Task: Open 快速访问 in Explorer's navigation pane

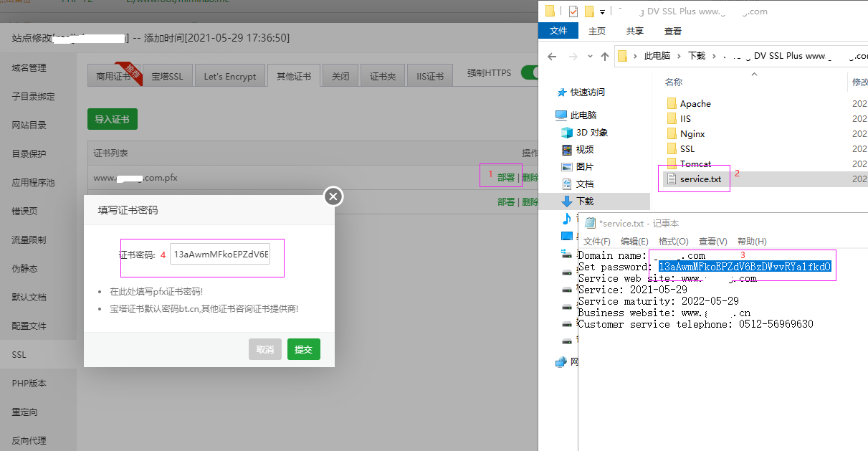Action: point(580,92)
